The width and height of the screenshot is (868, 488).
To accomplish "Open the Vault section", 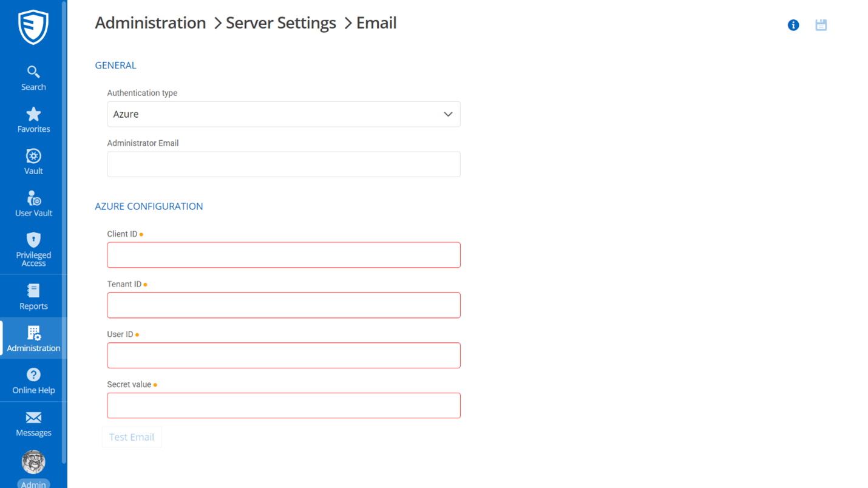I will coord(33,161).
